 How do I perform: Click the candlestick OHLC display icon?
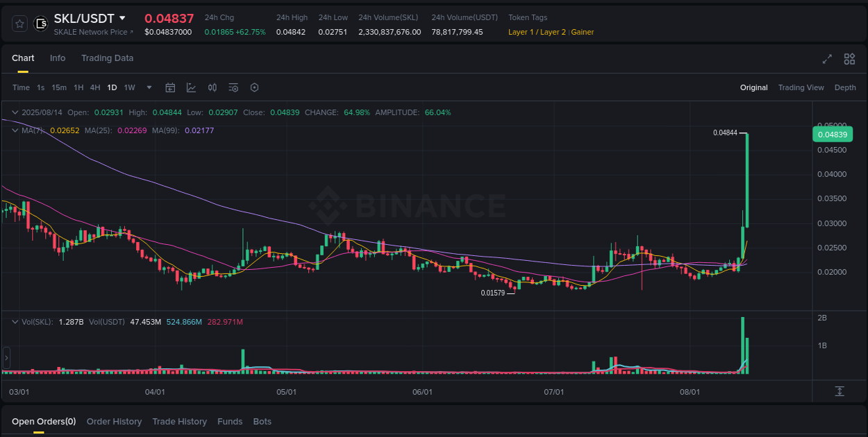(212, 87)
